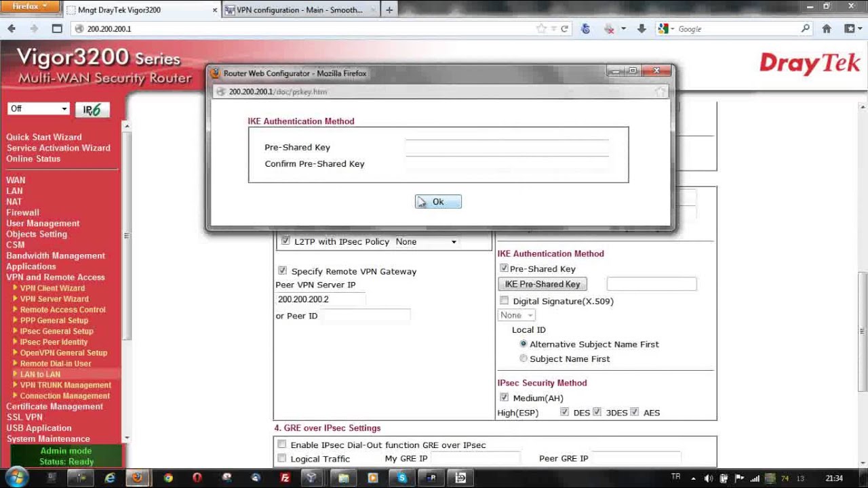Launch Internet Explorer from the taskbar
868x488 pixels.
(x=110, y=478)
